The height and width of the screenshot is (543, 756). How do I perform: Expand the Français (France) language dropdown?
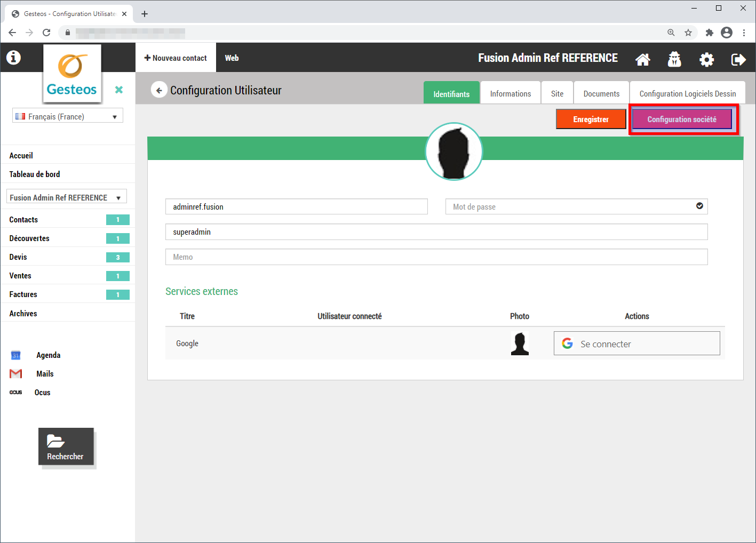coord(68,116)
